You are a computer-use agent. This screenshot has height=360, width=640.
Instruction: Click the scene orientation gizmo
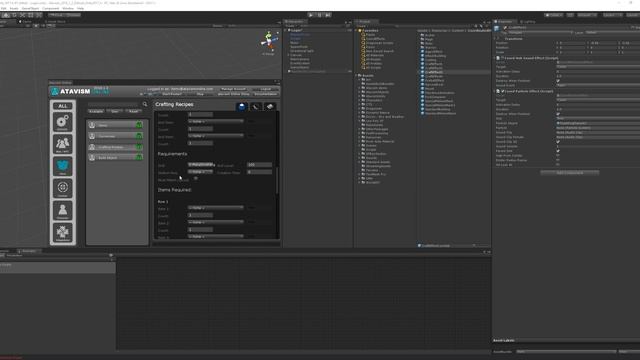click(269, 41)
